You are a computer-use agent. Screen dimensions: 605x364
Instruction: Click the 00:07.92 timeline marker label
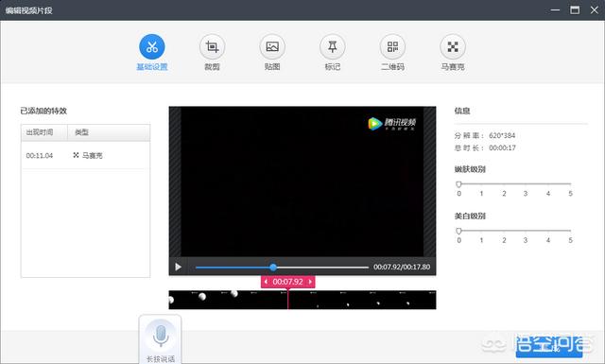(287, 282)
